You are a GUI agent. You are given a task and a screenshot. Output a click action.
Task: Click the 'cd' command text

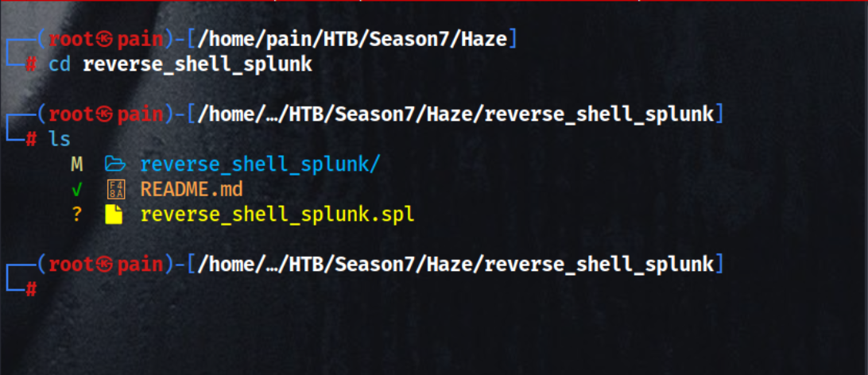click(x=60, y=64)
